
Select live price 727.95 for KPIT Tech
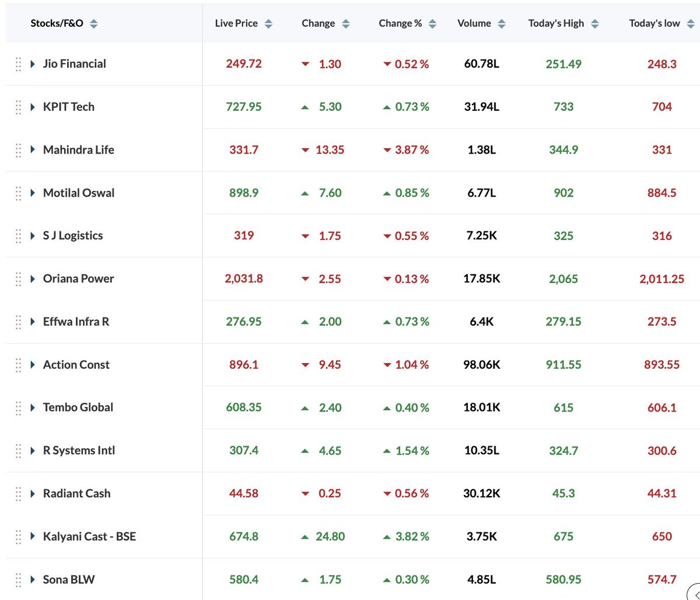244,107
